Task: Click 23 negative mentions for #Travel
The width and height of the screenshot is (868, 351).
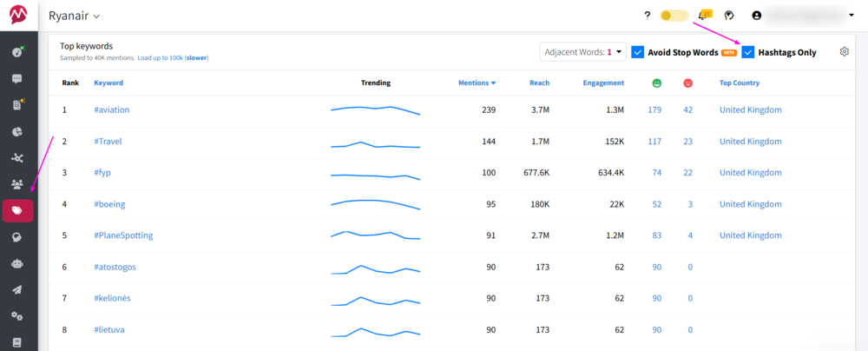Action: click(x=688, y=142)
